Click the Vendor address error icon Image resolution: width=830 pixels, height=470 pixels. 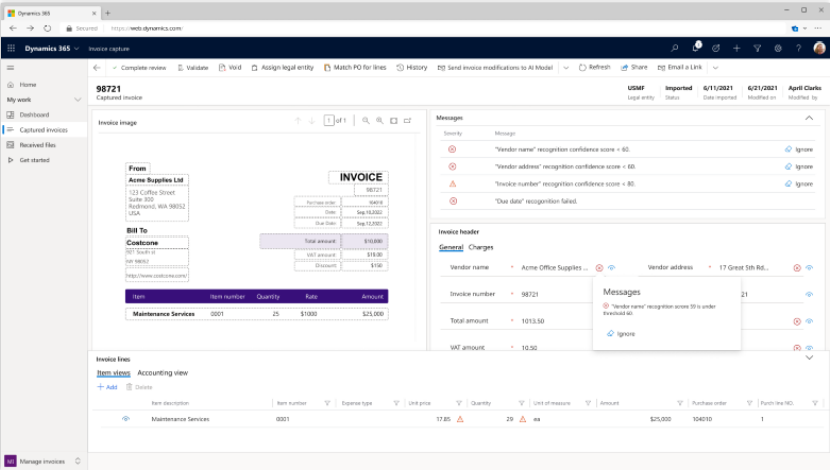[797, 268]
